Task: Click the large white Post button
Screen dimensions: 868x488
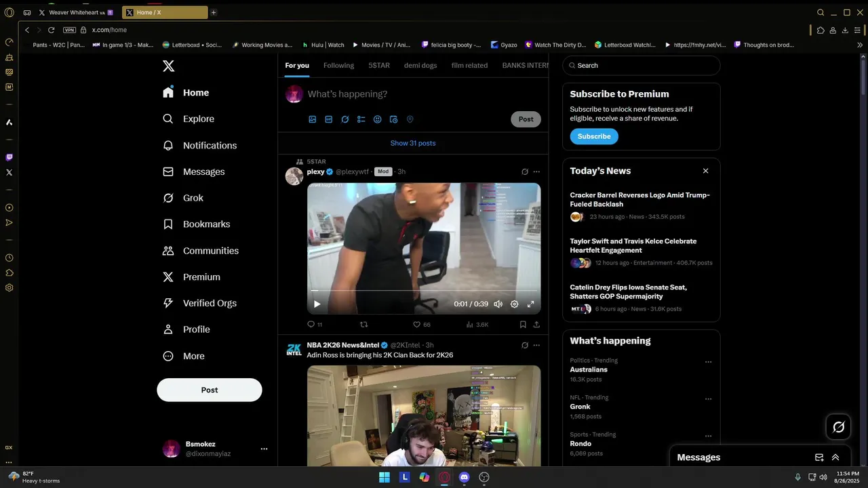Action: [210, 390]
